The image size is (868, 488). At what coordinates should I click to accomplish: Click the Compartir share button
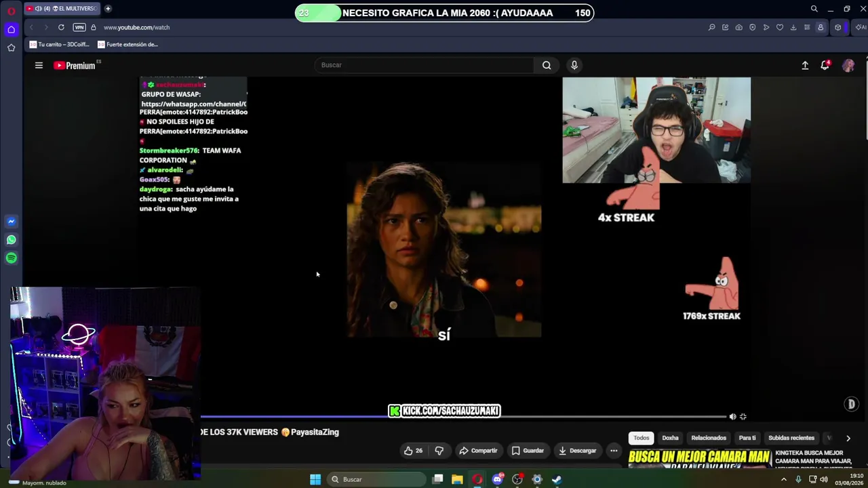(478, 451)
